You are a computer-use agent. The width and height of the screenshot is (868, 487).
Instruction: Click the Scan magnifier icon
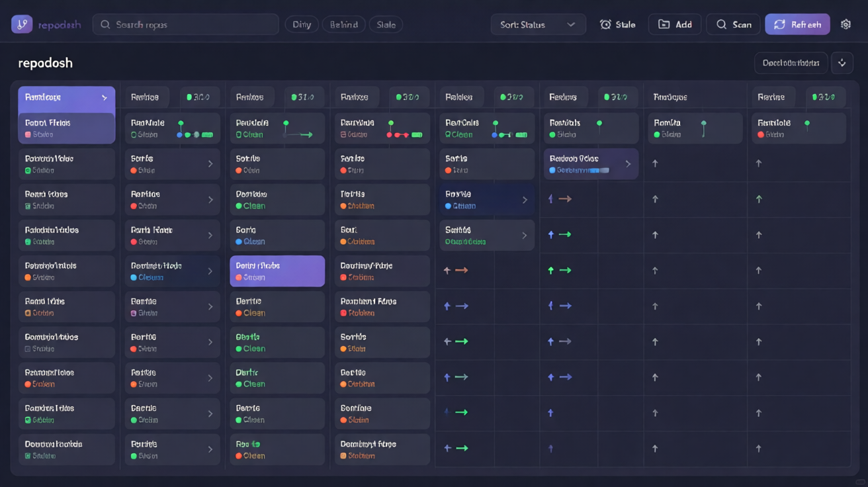pos(721,24)
